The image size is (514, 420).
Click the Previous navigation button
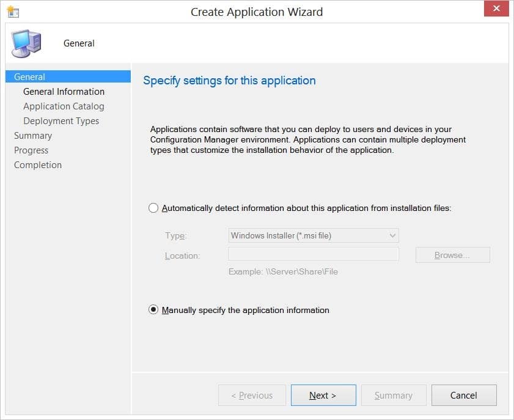pyautogui.click(x=252, y=395)
